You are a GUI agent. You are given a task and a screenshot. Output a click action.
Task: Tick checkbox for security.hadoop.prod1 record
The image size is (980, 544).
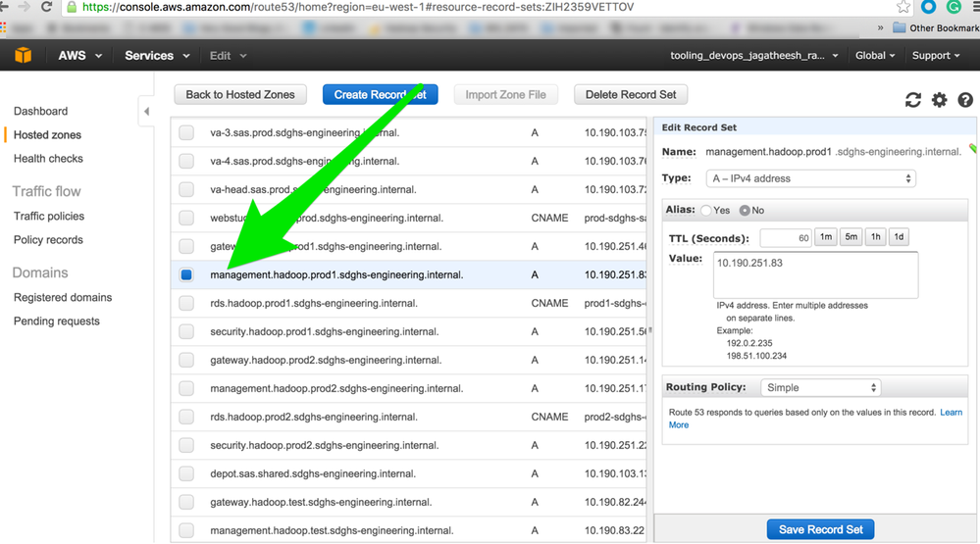(186, 331)
